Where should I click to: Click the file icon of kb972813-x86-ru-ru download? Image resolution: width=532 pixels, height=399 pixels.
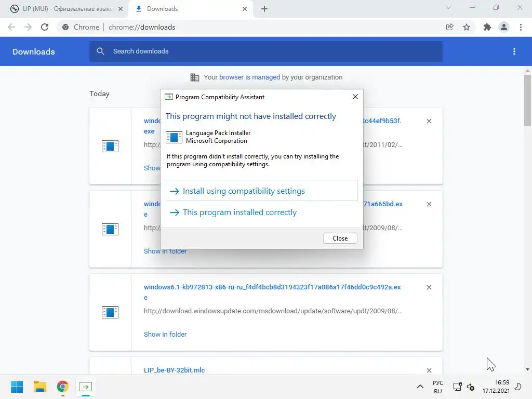[110, 312]
